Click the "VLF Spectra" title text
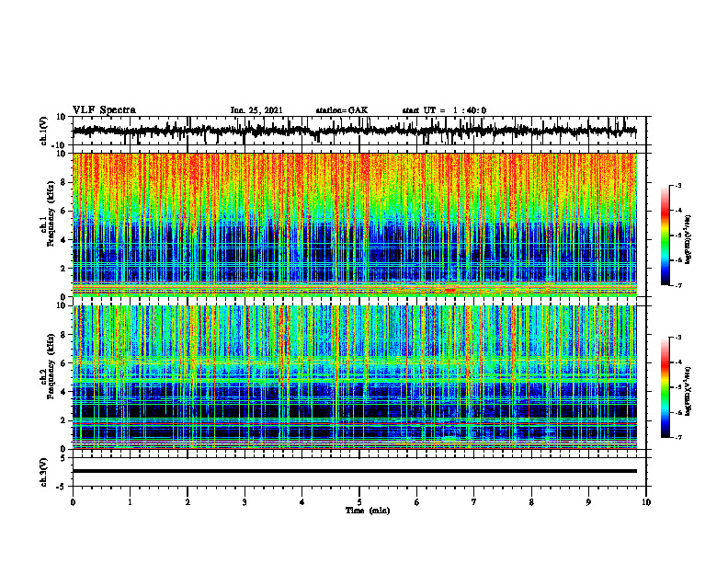Viewport: 728px width, 563px height. [104, 110]
